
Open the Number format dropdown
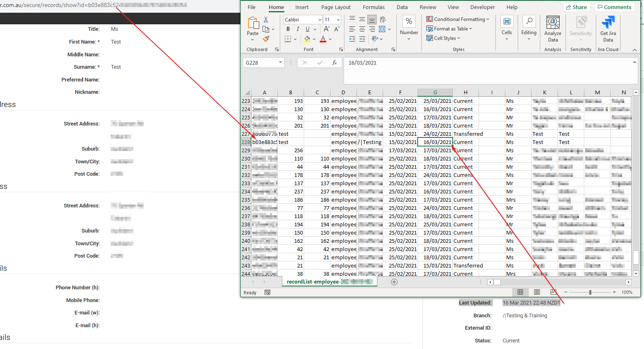[x=409, y=28]
